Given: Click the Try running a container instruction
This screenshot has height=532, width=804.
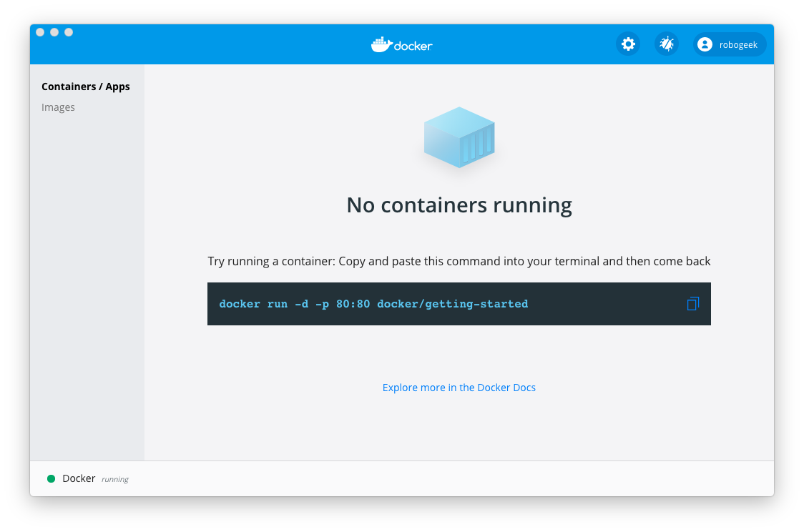Looking at the screenshot, I should tap(459, 262).
